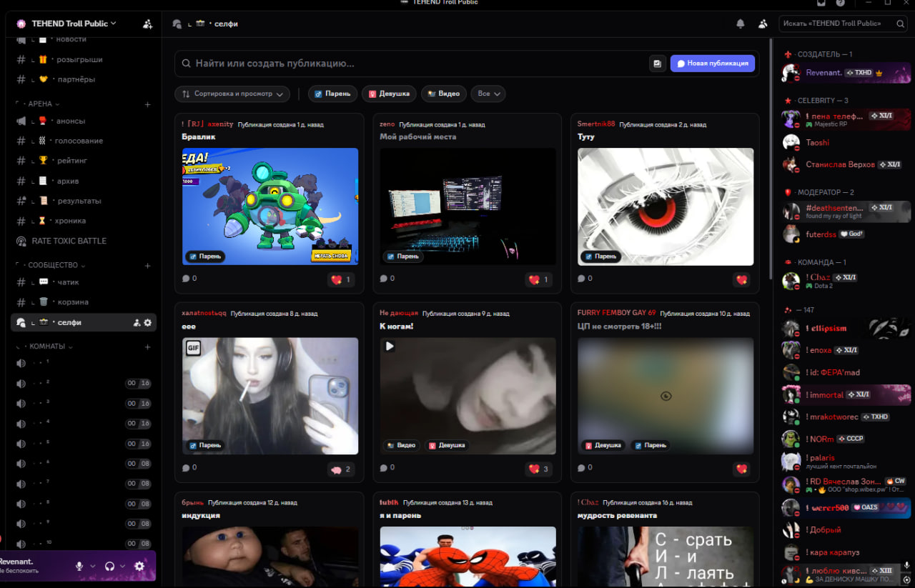
Task: Open the селфи channel settings gear
Action: tap(148, 323)
